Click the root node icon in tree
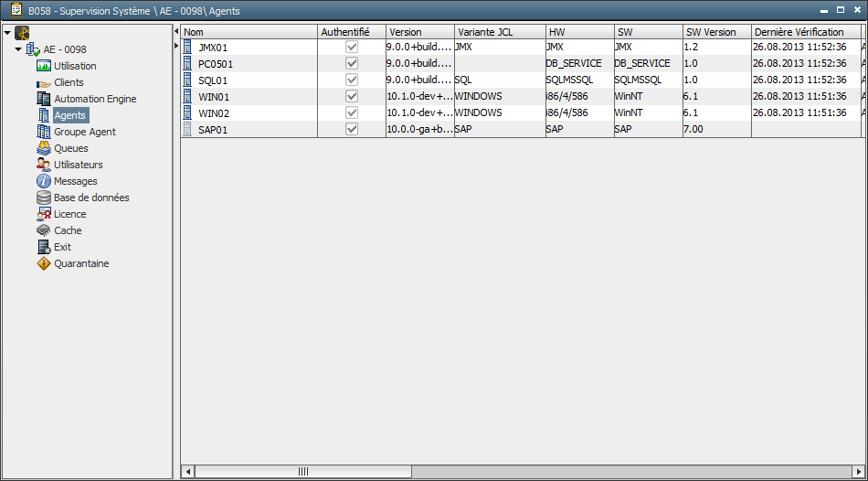 click(x=22, y=33)
